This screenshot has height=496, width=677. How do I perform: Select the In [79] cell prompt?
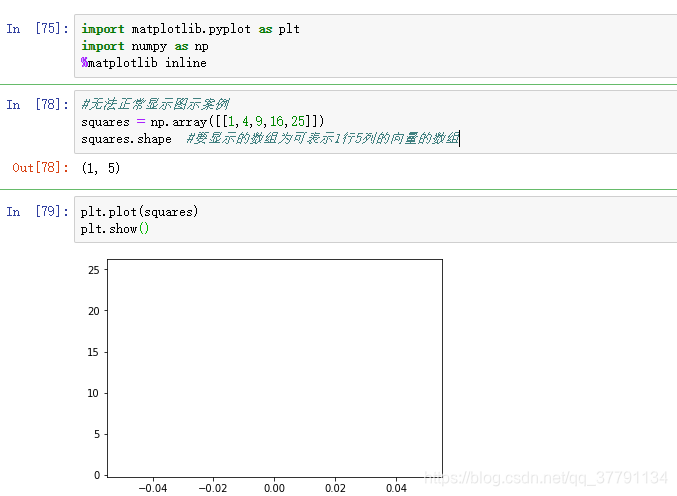coord(37,212)
